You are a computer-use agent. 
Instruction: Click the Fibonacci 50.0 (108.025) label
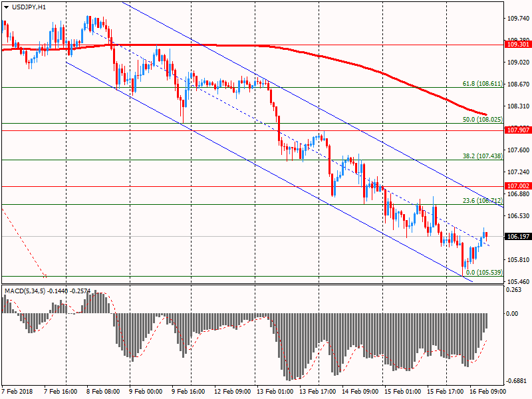coord(483,120)
